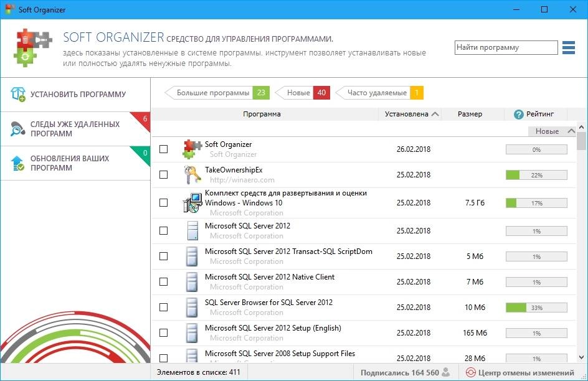588x381 pixels.
Task: Open the http://winaero.com link
Action: pos(242,180)
